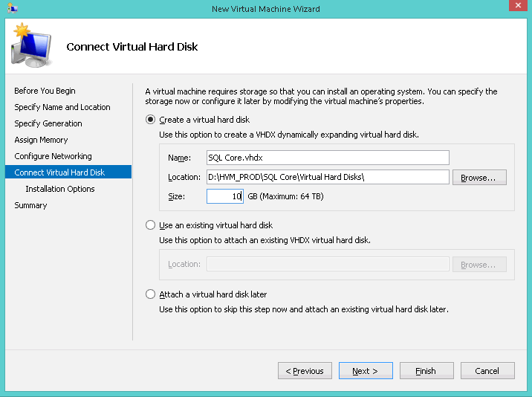The height and width of the screenshot is (397, 532).
Task: Select Use an existing virtual hard disk
Action: tap(151, 225)
